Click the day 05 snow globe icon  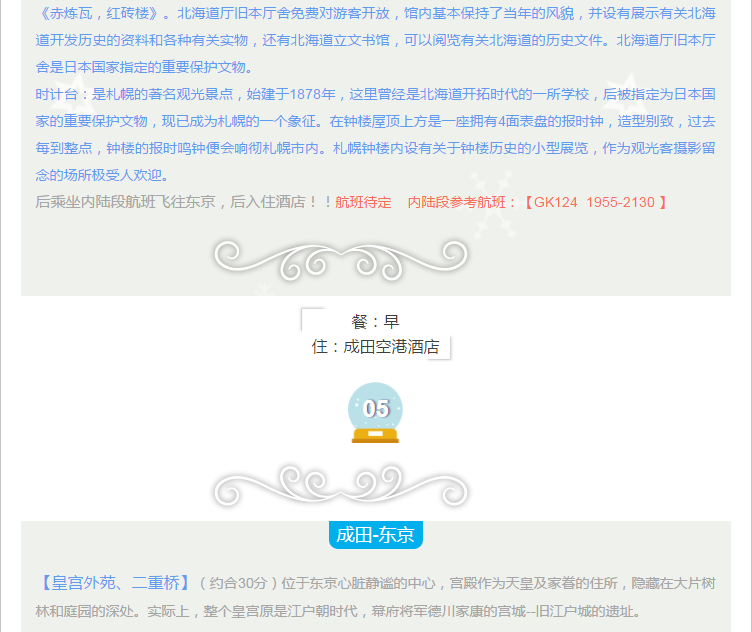pyautogui.click(x=375, y=412)
